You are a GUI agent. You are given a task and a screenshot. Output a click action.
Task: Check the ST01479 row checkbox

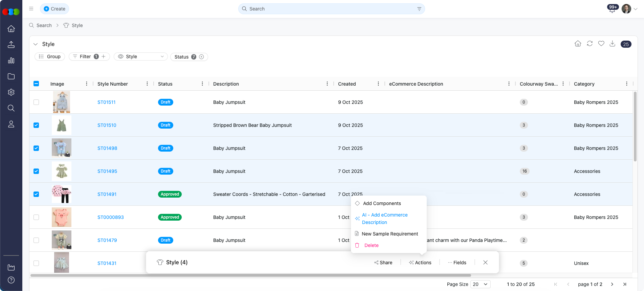click(36, 240)
